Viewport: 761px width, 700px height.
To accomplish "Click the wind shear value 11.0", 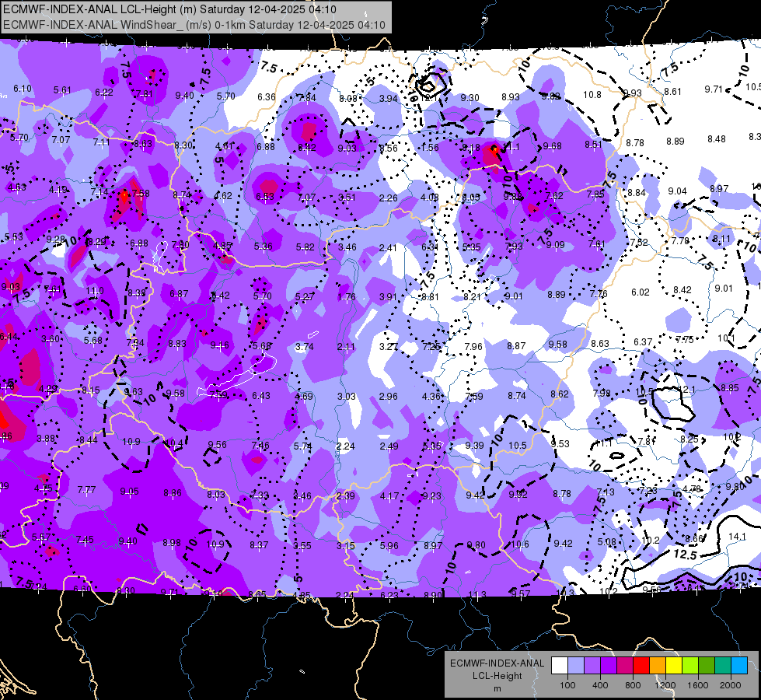I will tap(95, 291).
